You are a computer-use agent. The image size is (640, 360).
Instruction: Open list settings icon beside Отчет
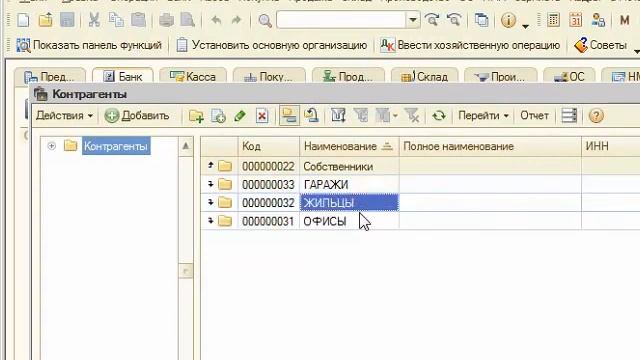[569, 116]
